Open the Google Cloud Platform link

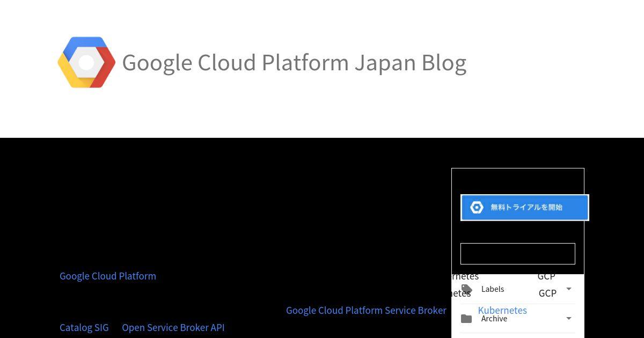tap(108, 276)
